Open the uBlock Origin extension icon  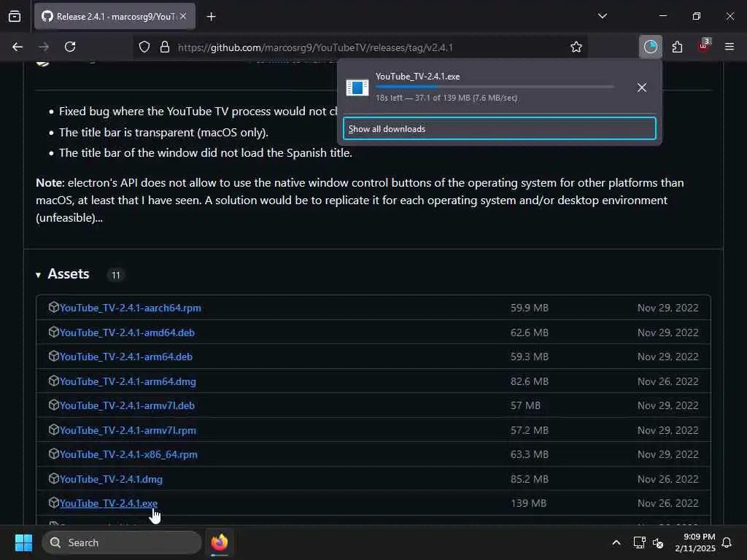[704, 46]
